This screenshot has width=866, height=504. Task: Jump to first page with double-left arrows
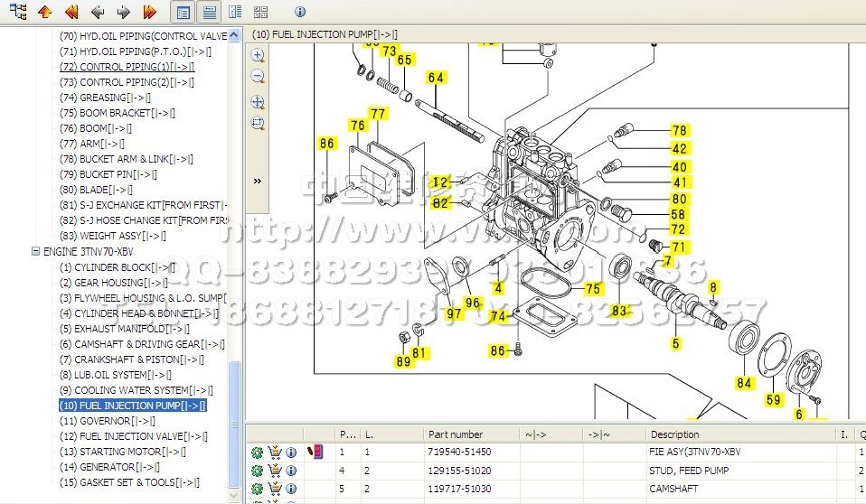71,12
